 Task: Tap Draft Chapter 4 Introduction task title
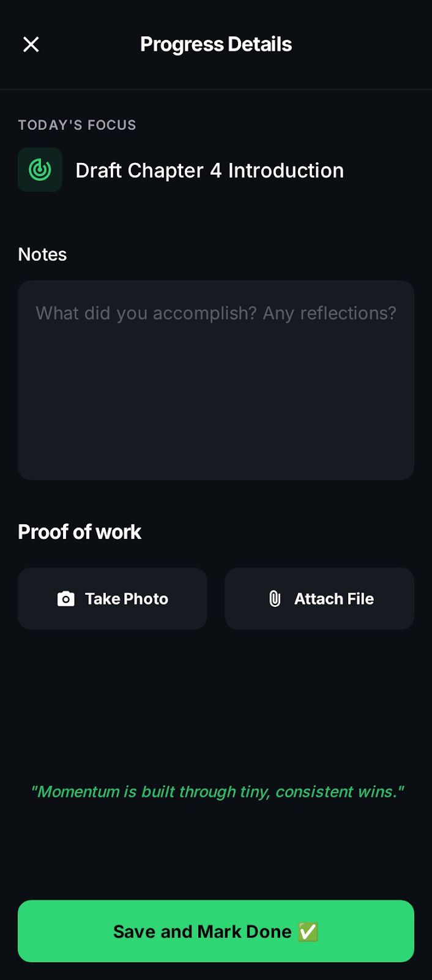[209, 170]
